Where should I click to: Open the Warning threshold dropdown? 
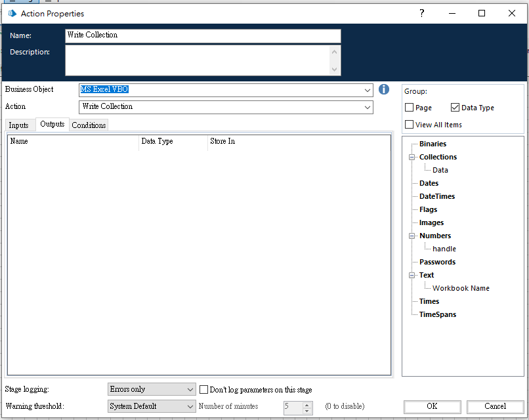(190, 406)
